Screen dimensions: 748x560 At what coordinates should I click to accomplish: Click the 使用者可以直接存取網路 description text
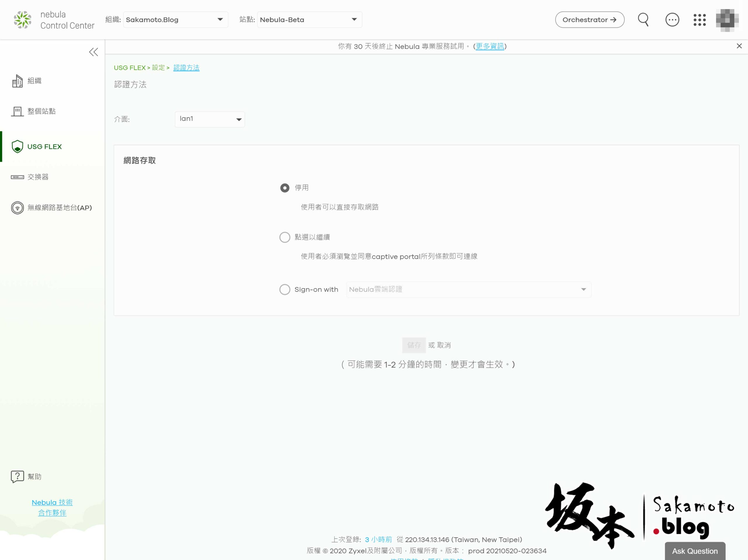[x=340, y=207]
